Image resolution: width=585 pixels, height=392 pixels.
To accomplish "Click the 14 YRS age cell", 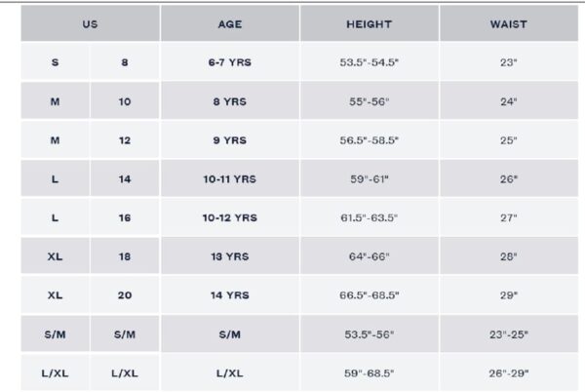I will 229,294.
